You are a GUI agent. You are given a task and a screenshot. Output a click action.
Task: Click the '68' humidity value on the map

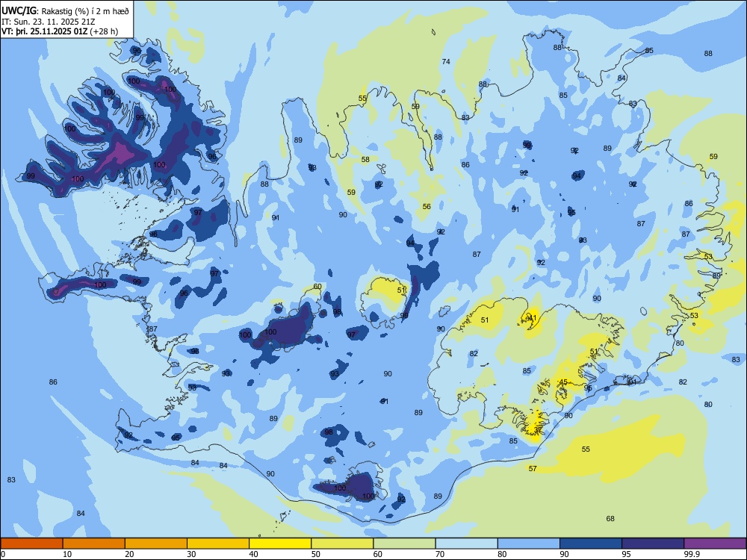[610, 519]
